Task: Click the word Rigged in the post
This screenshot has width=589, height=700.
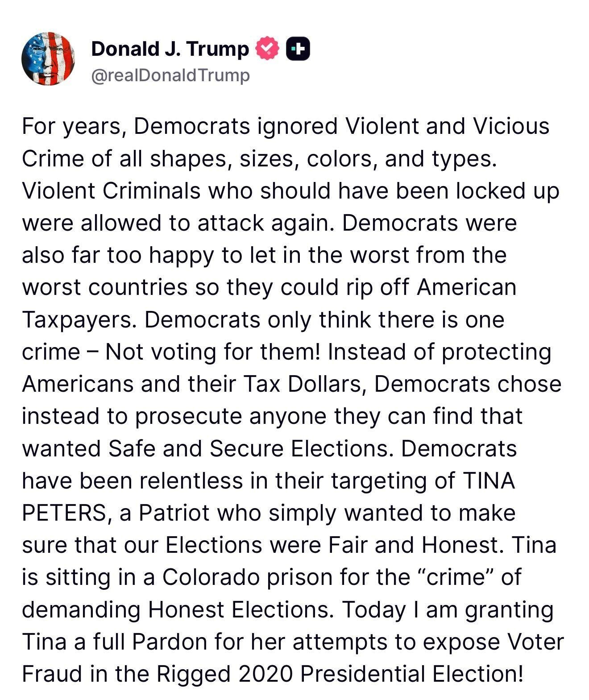Action: (x=193, y=674)
